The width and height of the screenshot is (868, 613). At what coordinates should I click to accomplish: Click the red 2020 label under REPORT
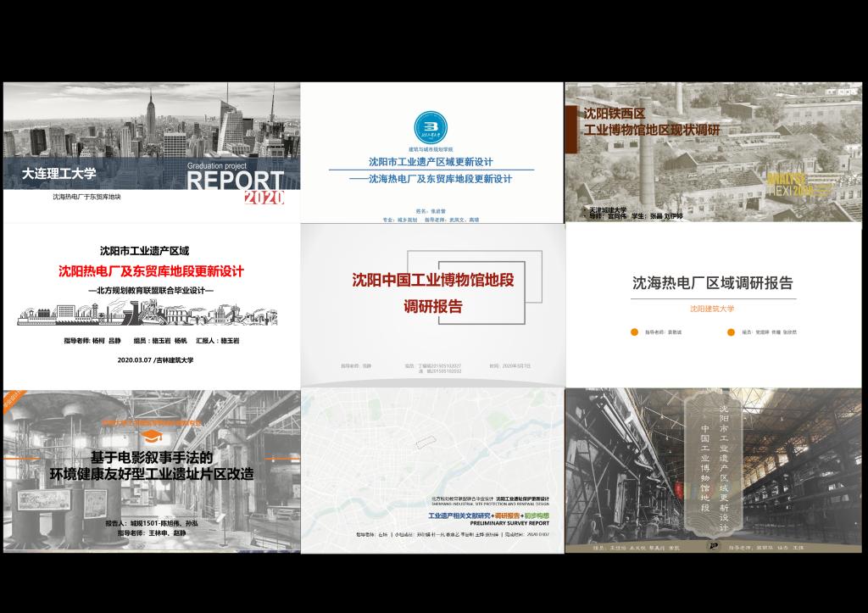[264, 198]
